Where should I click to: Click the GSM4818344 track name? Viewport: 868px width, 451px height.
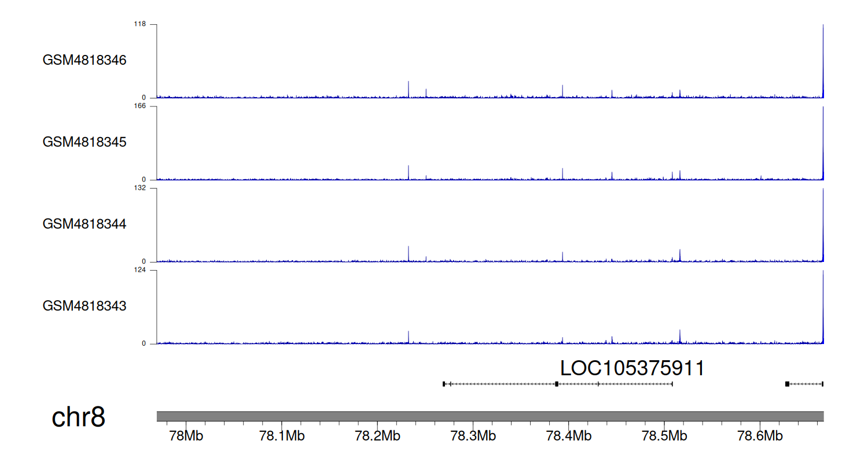pos(84,224)
